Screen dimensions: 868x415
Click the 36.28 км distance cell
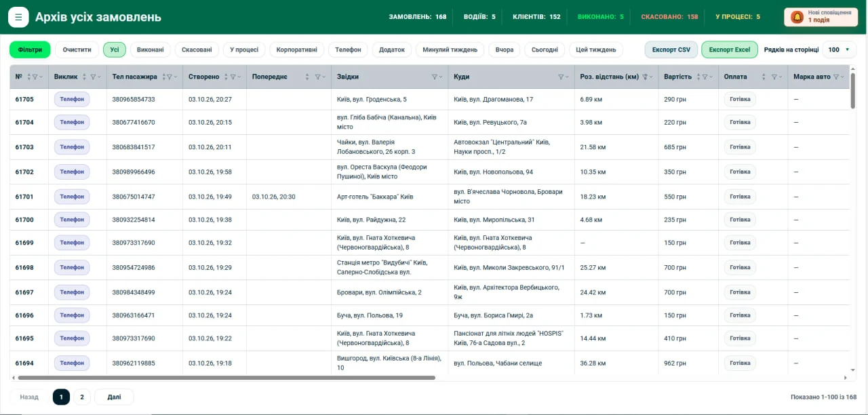593,363
